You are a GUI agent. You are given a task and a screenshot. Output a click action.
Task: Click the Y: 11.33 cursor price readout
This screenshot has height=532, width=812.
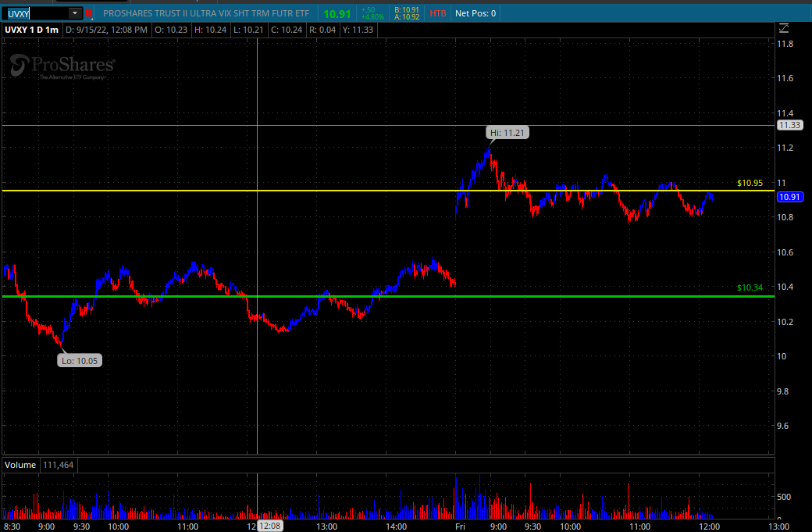pyautogui.click(x=358, y=30)
